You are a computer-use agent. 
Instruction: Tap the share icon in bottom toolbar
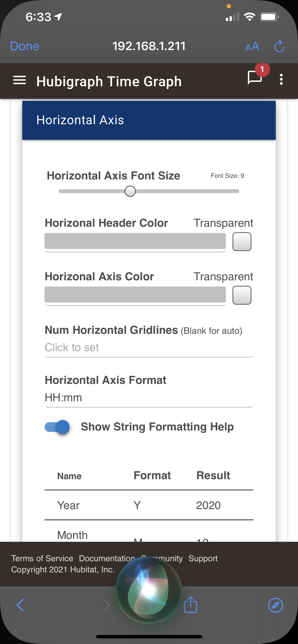(x=190, y=605)
